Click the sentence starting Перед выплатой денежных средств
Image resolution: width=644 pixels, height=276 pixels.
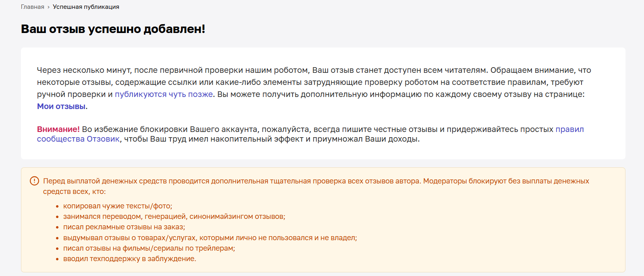tap(316, 186)
